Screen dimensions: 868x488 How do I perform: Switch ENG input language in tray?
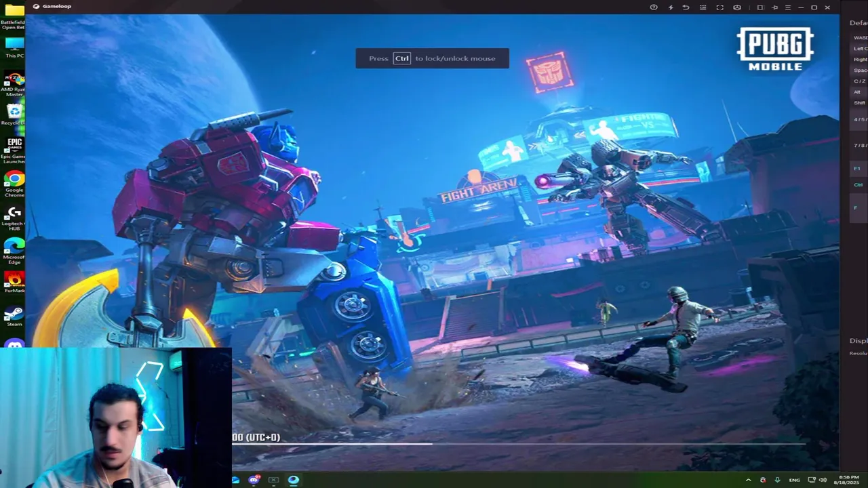pos(794,480)
